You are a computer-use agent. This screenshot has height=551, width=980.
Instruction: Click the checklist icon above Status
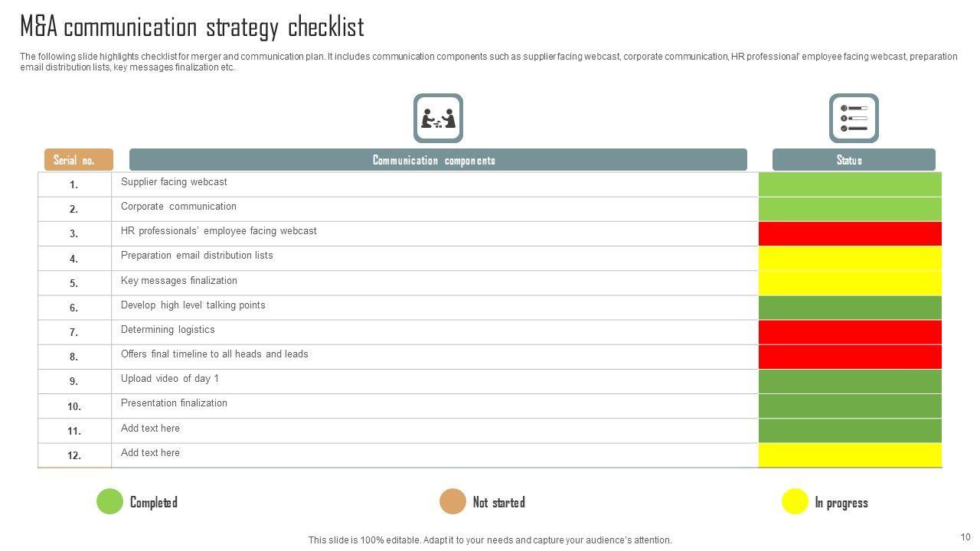point(854,119)
